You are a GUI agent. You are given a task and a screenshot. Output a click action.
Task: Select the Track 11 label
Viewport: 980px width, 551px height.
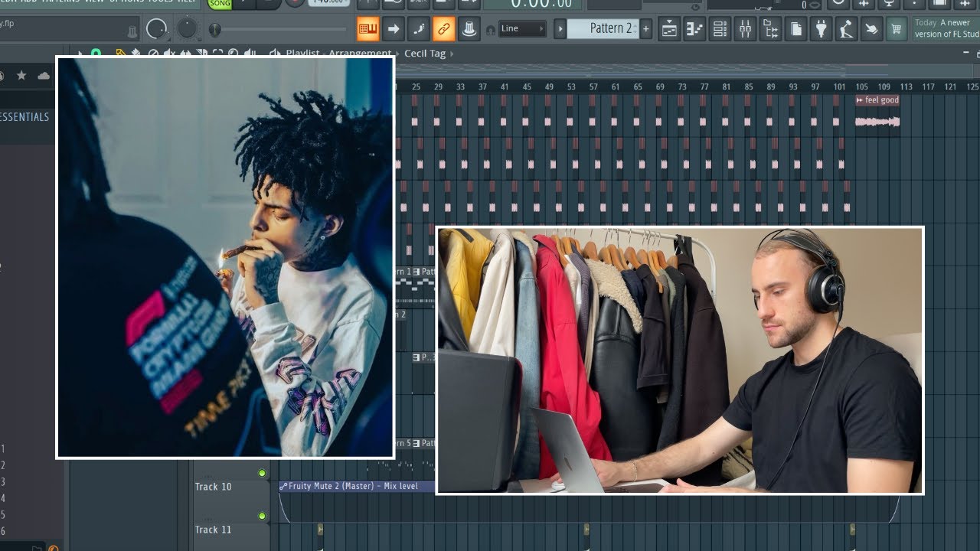(x=213, y=530)
